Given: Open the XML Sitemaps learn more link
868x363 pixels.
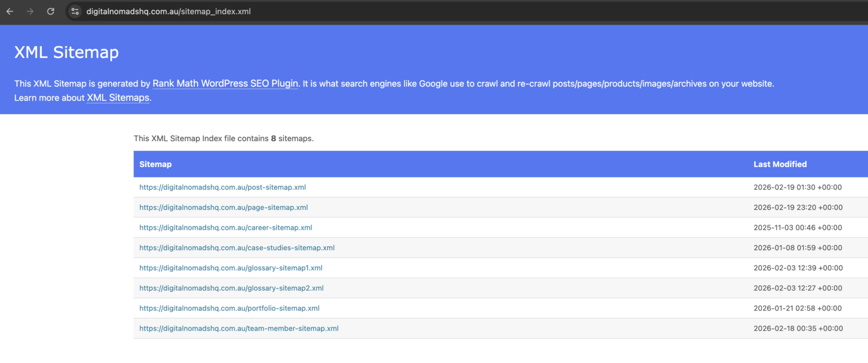Looking at the screenshot, I should (118, 97).
